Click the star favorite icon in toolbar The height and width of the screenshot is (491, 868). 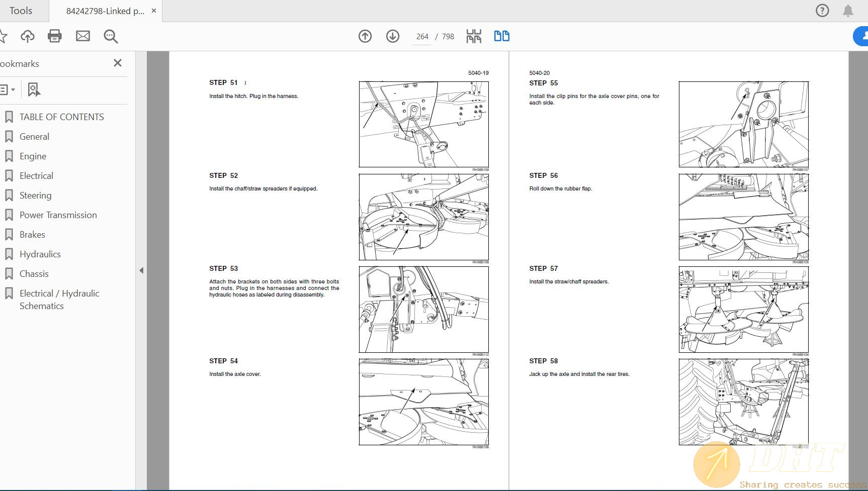coord(3,36)
